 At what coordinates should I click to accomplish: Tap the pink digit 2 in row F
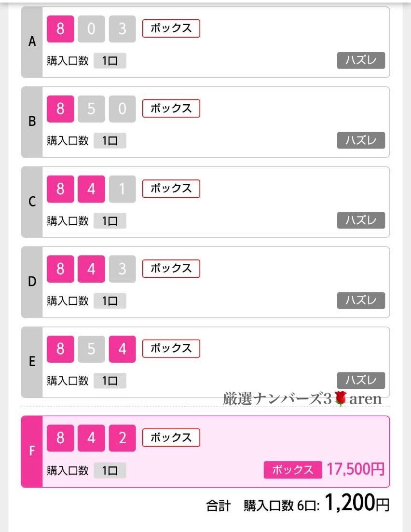coord(122,438)
